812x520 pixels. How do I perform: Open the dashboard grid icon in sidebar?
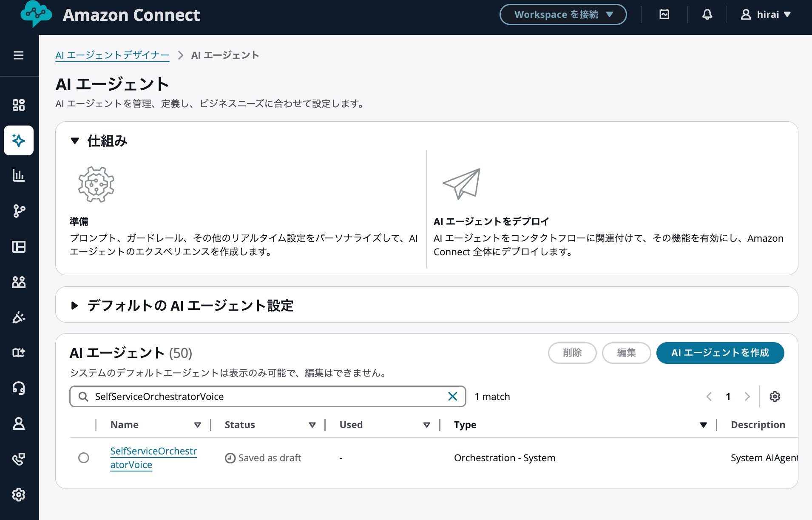coord(19,105)
